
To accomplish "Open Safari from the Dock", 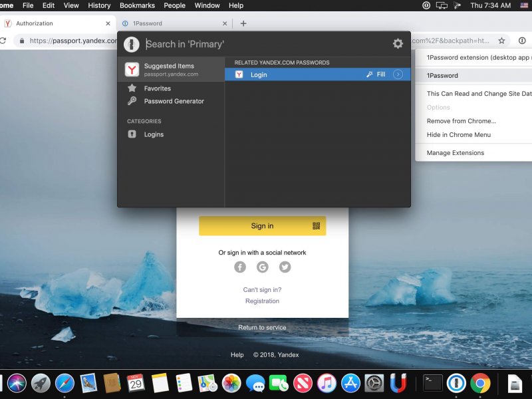I will pyautogui.click(x=65, y=383).
